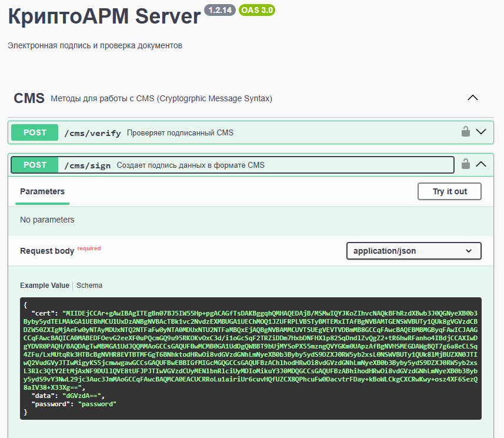Switch to the Schema tab
This screenshot has height=438, width=504.
[x=89, y=286]
